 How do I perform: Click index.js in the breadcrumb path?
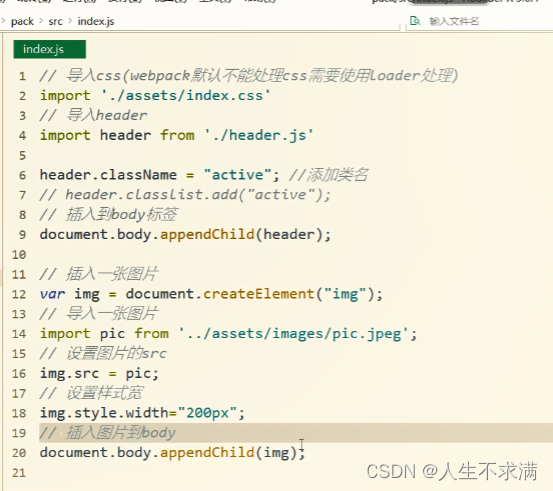(96, 21)
